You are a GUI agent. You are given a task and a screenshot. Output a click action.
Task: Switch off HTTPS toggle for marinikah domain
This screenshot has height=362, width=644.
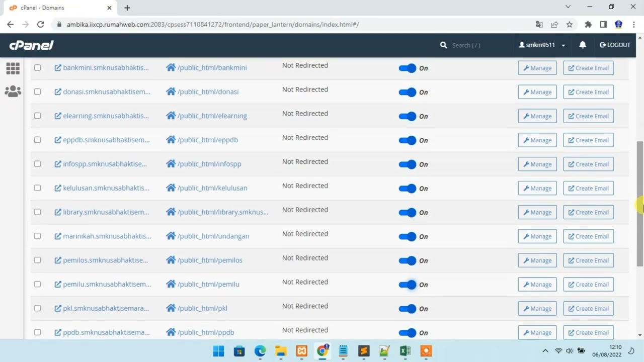click(407, 236)
